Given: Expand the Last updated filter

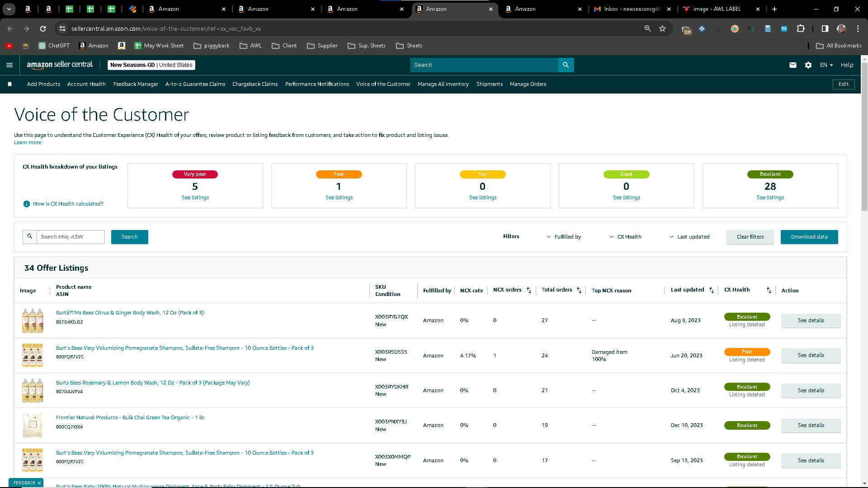Looking at the screenshot, I should click(689, 237).
